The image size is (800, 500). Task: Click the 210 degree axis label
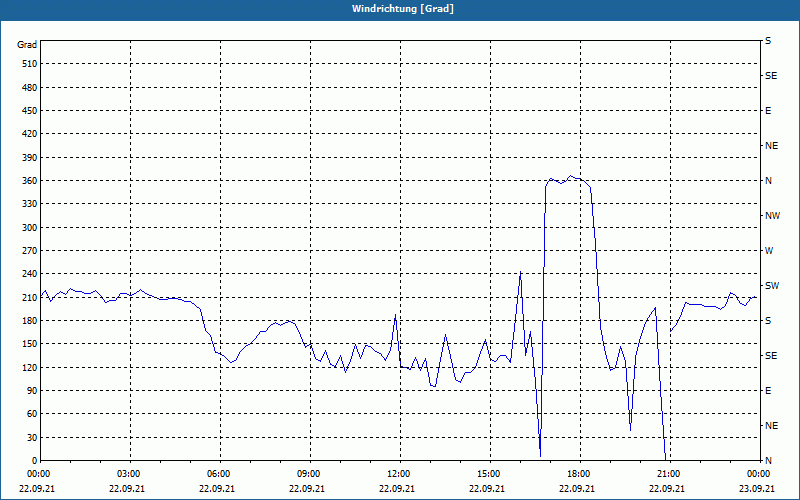click(30, 297)
